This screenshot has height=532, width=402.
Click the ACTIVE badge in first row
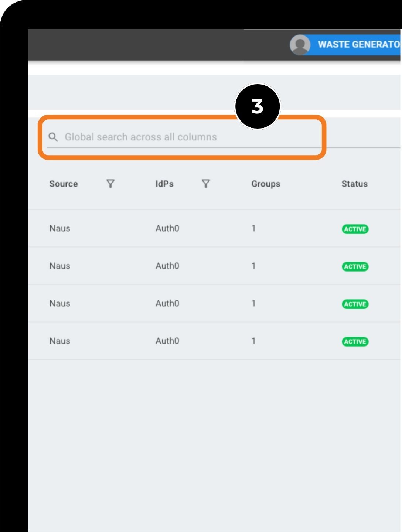355,229
